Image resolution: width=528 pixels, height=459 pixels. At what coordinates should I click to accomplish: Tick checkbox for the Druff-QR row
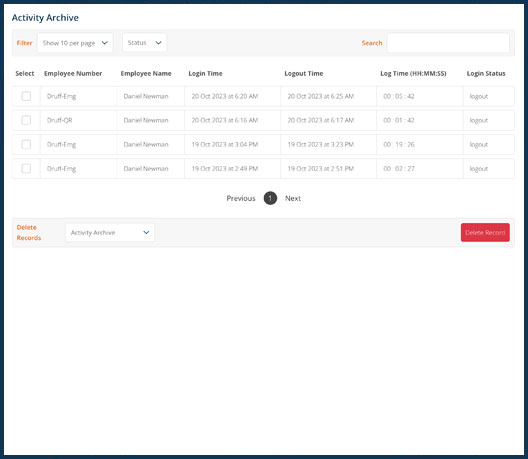[26, 120]
